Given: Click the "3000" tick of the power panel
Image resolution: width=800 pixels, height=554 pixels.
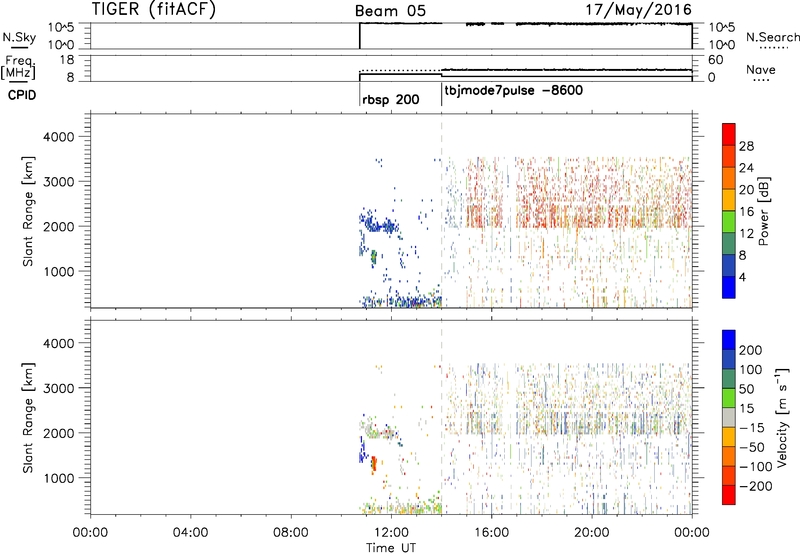Looking at the screenshot, I should tap(58, 182).
